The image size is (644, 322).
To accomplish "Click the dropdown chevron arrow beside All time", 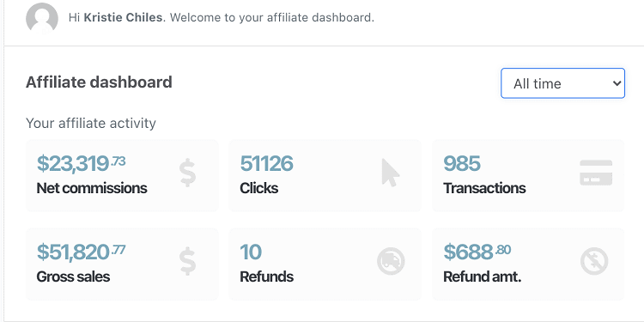I will tap(617, 83).
